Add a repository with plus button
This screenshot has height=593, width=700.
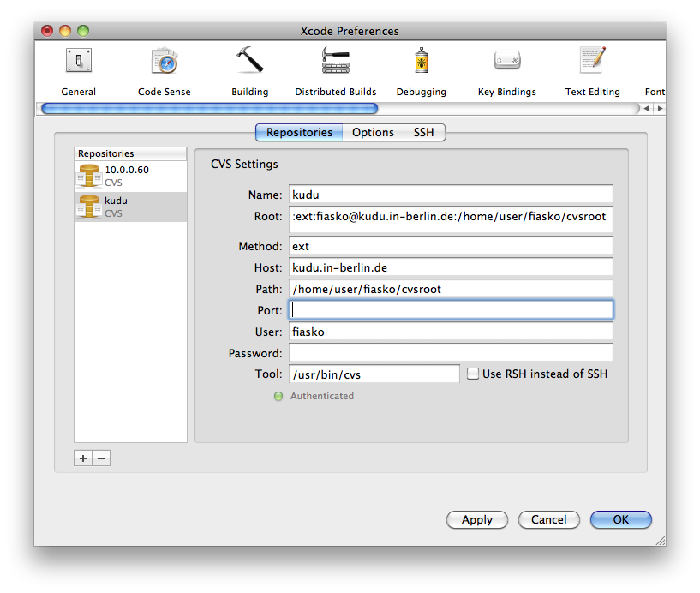tap(83, 458)
